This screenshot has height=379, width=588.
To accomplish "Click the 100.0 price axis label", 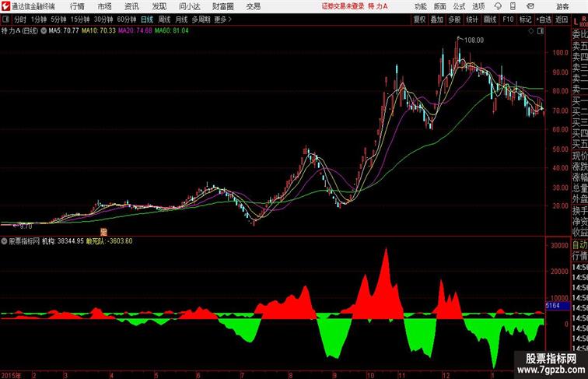I will pos(560,53).
